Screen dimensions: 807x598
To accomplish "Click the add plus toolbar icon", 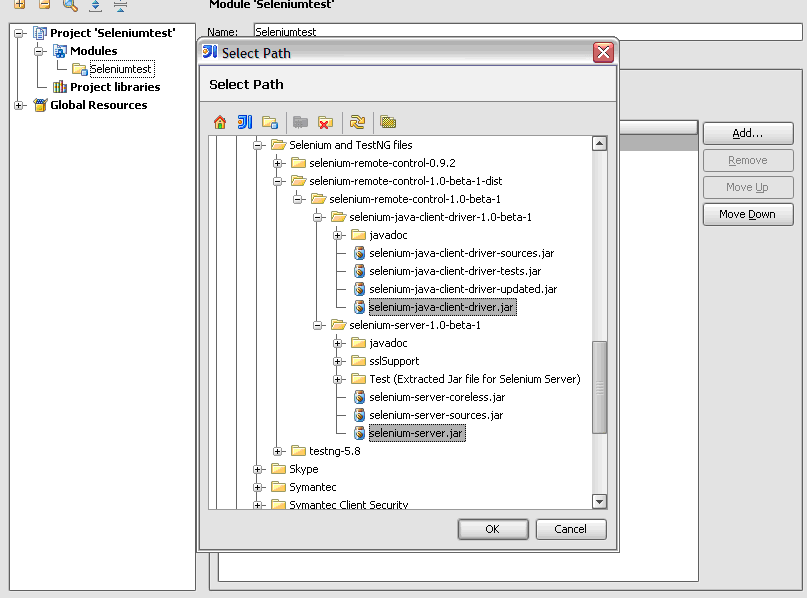I will (19, 5).
